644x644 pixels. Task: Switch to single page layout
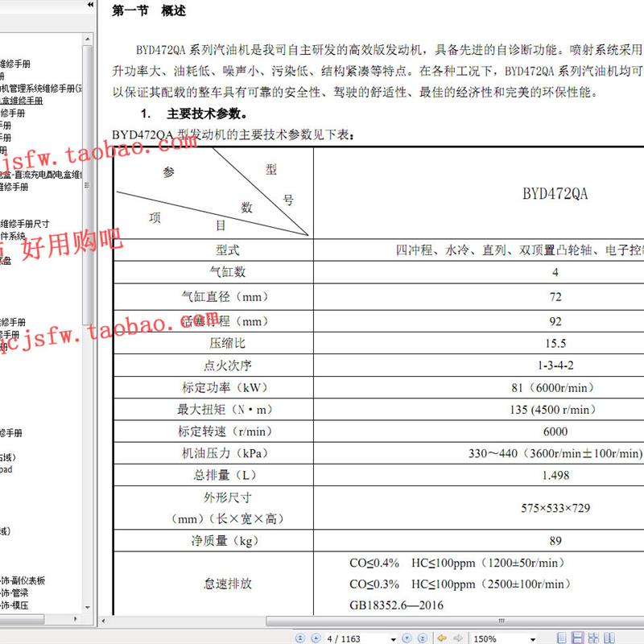pyautogui.click(x=561, y=638)
